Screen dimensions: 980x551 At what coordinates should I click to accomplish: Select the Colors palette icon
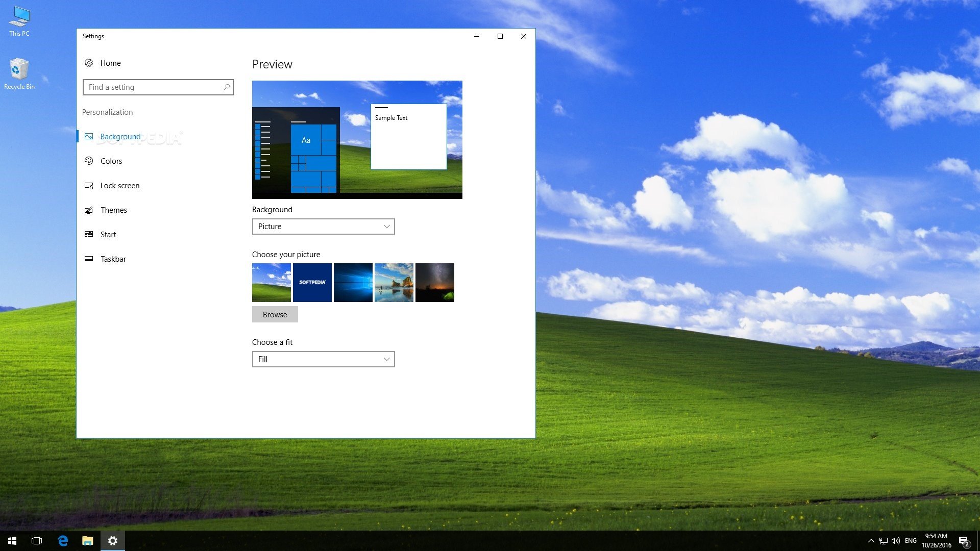89,161
